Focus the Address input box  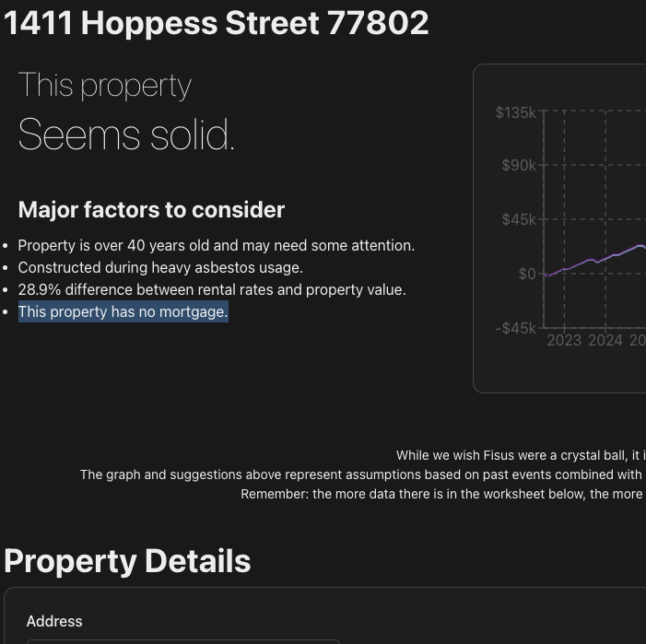[x=182, y=641]
